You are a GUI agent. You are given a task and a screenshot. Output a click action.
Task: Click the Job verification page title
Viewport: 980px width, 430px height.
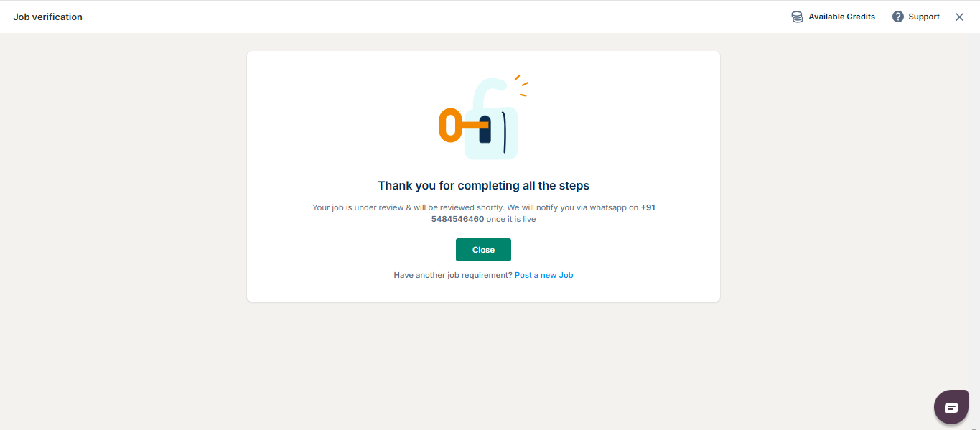click(x=47, y=17)
